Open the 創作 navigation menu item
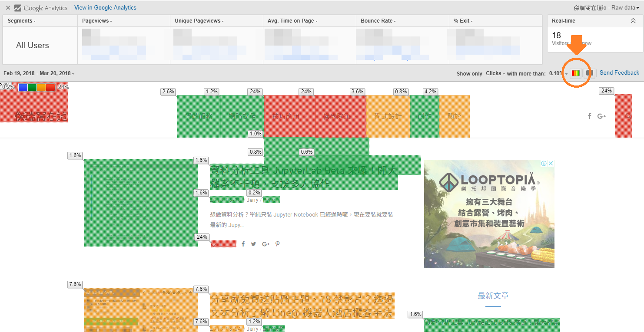 coord(425,116)
